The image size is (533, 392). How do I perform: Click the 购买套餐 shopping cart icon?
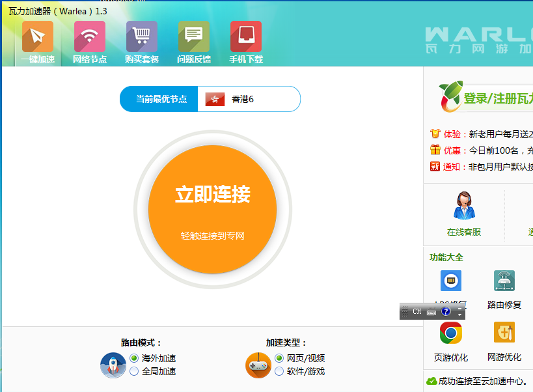click(142, 42)
